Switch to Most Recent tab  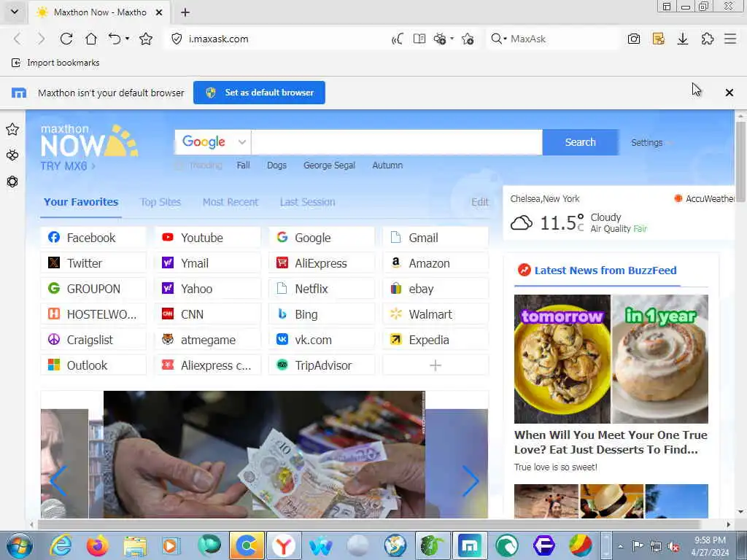tap(230, 202)
